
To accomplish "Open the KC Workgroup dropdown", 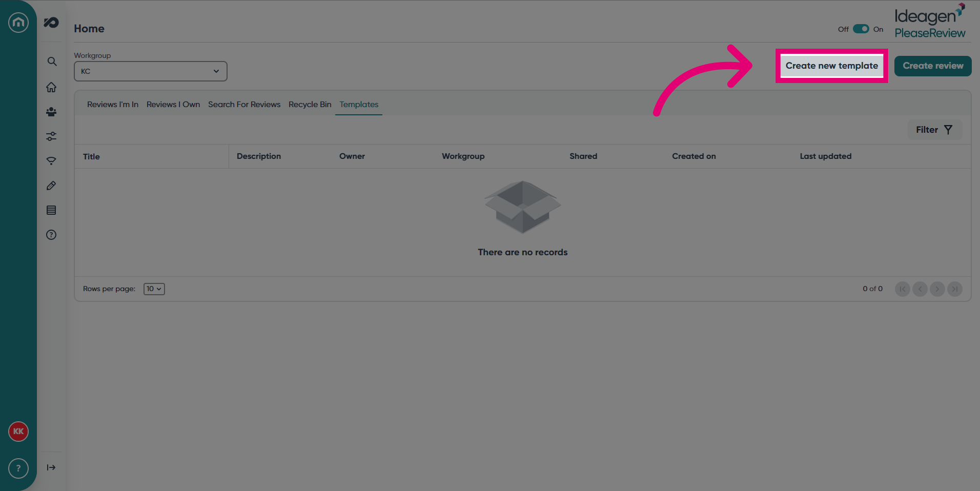I will [151, 71].
